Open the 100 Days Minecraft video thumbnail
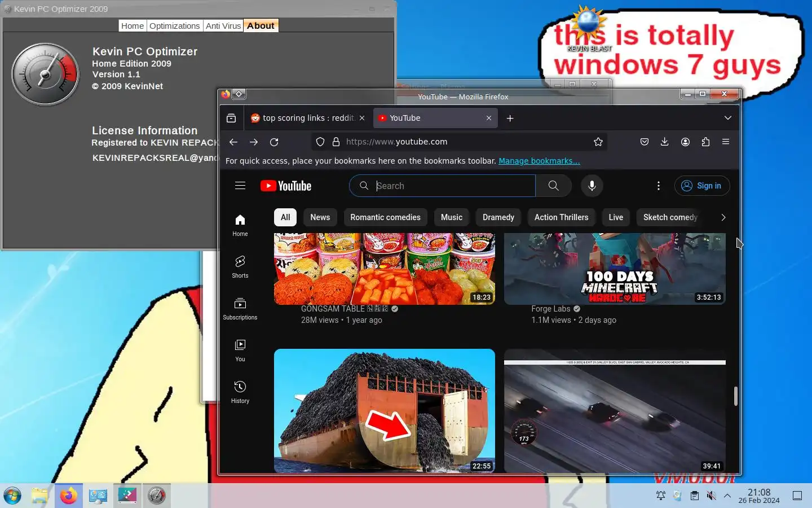This screenshot has height=508, width=812. (615, 269)
